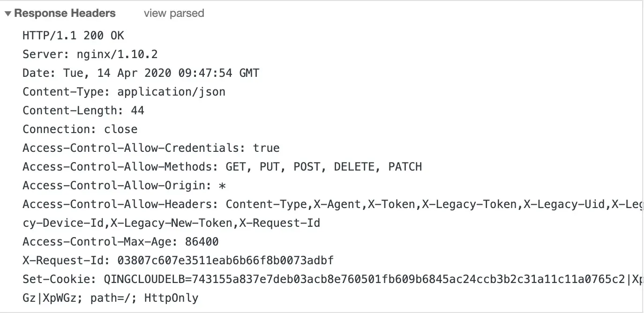The width and height of the screenshot is (644, 313).
Task: Click the Access-Control-Max-Age: 86400 line
Action: coord(120,242)
